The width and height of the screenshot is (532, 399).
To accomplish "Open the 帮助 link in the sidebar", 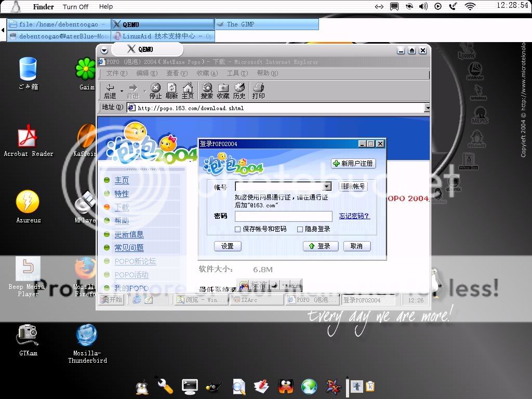I will coord(122,220).
